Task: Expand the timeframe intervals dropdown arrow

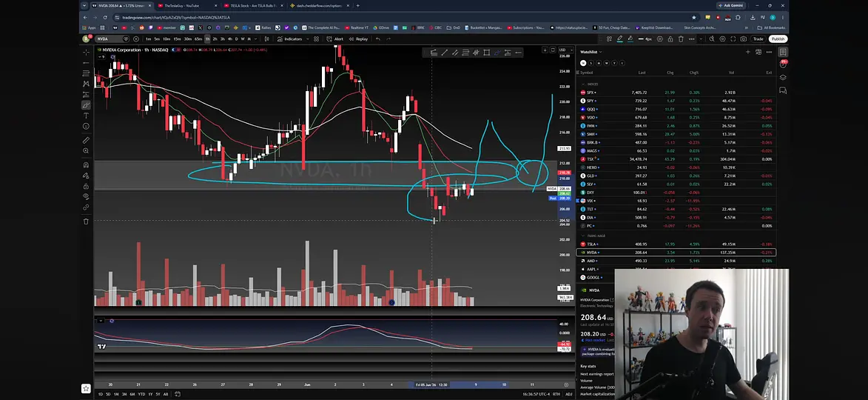Action: pos(255,39)
